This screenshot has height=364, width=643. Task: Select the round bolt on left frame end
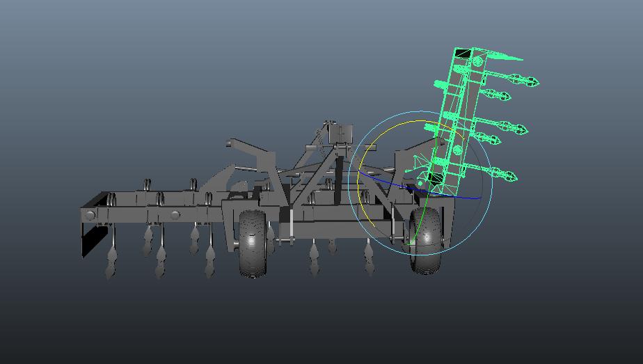point(90,216)
